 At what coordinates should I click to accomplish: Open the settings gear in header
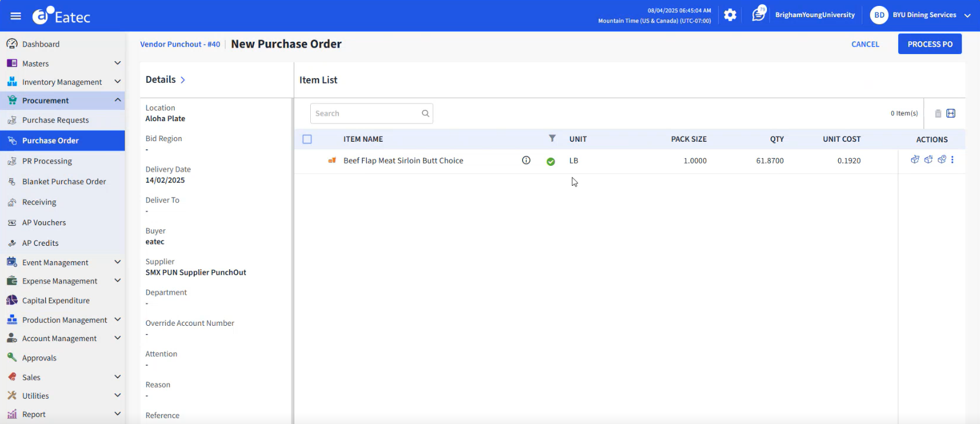(730, 15)
